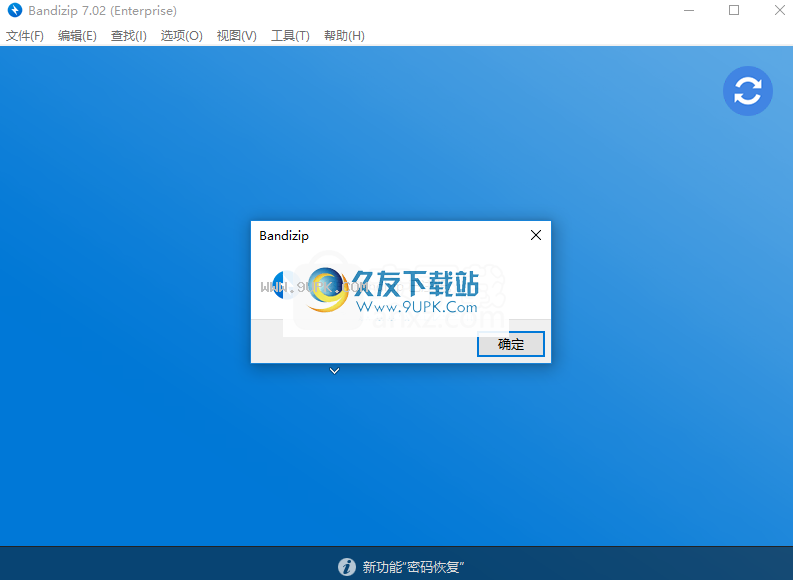Minimize the Bandizip window
The height and width of the screenshot is (580, 793).
tap(689, 10)
